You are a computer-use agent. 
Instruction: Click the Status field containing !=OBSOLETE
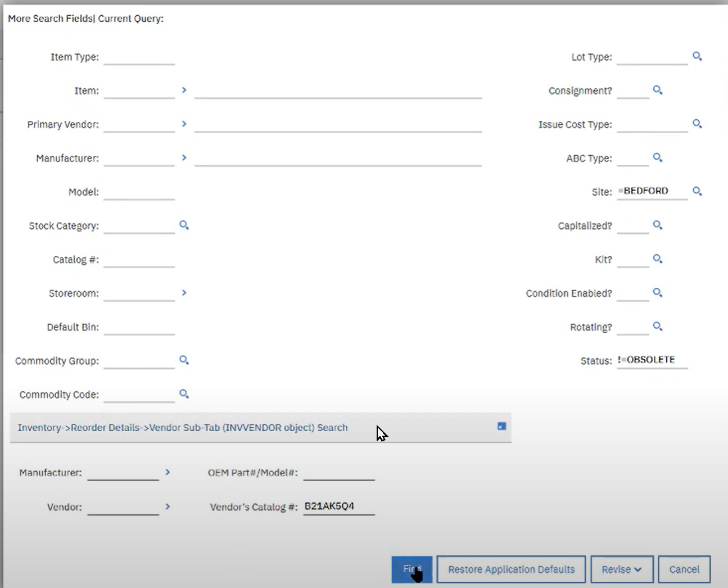point(652,360)
